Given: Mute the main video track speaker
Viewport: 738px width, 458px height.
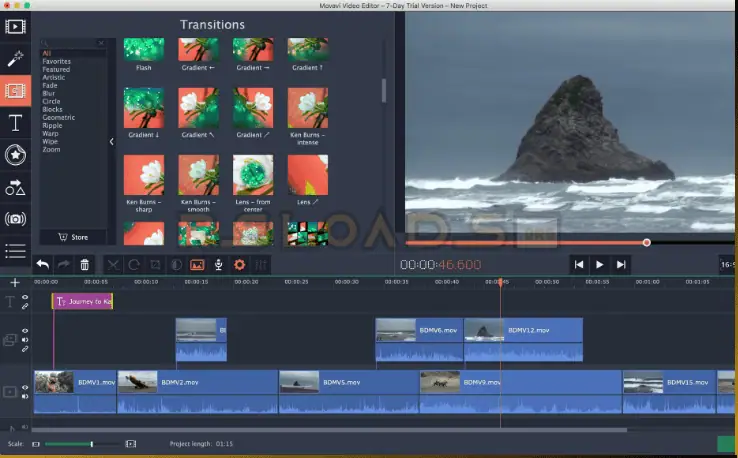Looking at the screenshot, I should tap(25, 396).
